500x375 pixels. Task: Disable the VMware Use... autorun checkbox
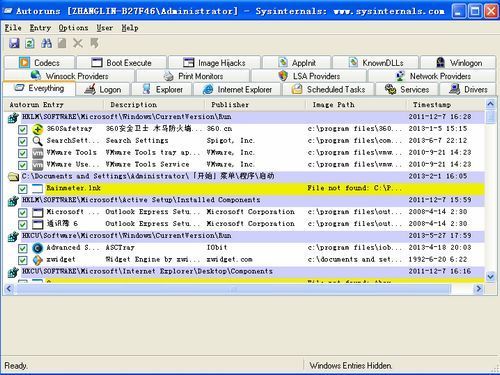pos(23,165)
